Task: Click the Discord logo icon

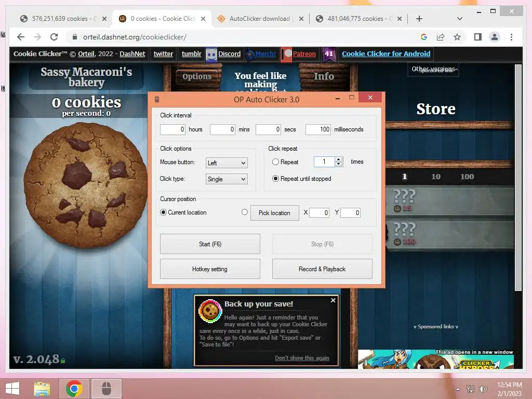Action: (211, 54)
